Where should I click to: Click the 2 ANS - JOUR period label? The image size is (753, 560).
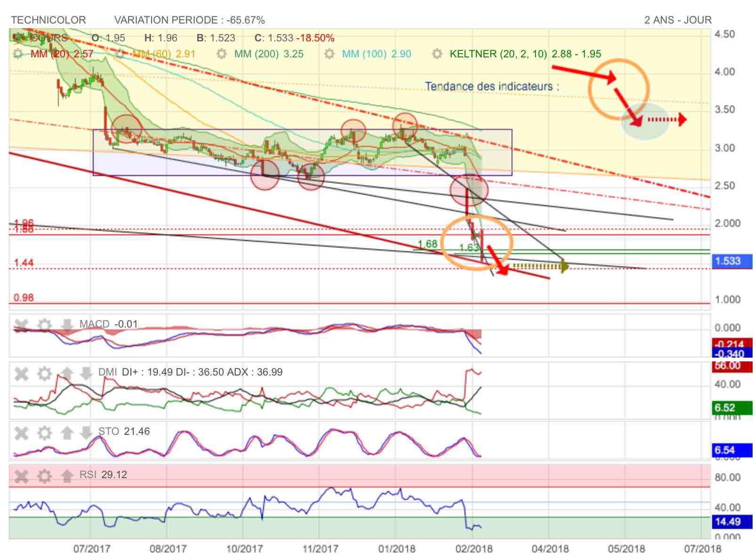click(x=678, y=20)
